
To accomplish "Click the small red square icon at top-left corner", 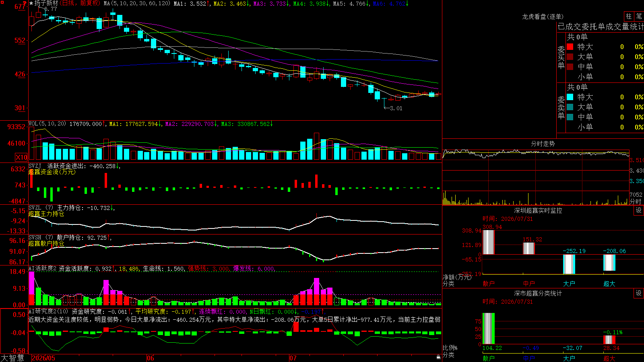I will [x=2, y=2].
